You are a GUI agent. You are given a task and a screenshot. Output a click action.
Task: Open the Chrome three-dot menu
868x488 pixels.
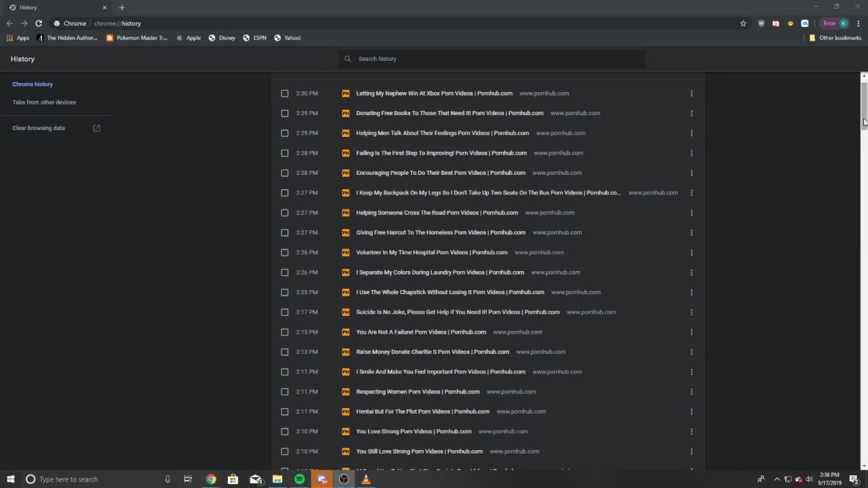coord(859,23)
